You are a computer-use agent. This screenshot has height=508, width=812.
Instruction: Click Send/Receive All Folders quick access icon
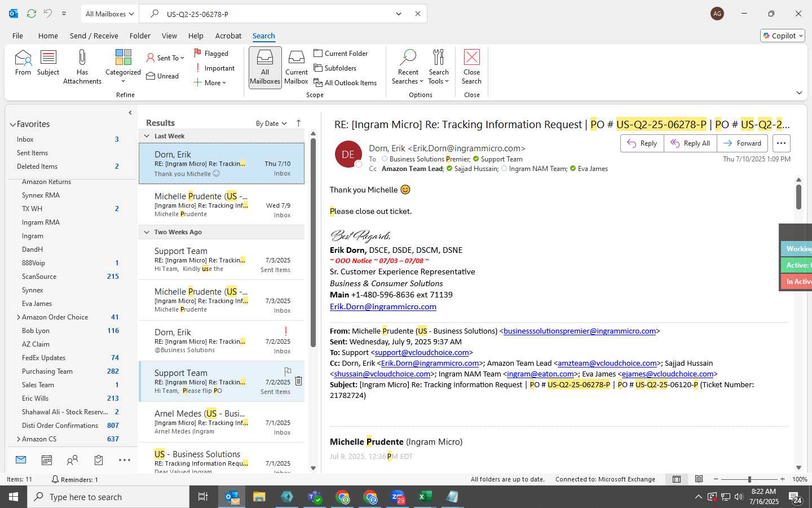pos(32,14)
